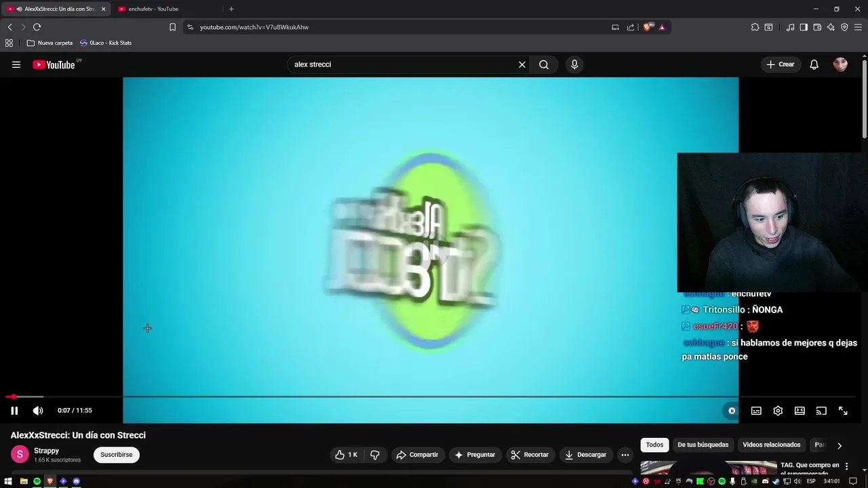Image resolution: width=868 pixels, height=488 pixels.
Task: Bookmark this page
Action: [x=172, y=27]
